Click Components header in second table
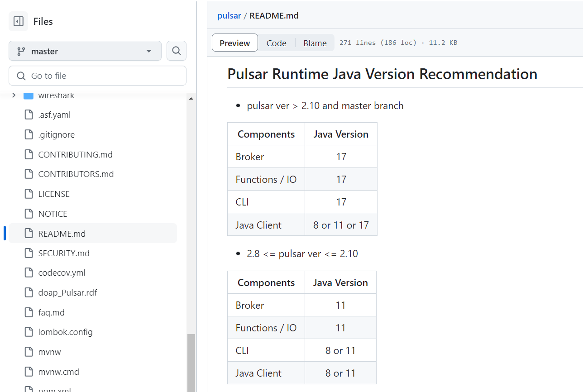 pos(266,282)
